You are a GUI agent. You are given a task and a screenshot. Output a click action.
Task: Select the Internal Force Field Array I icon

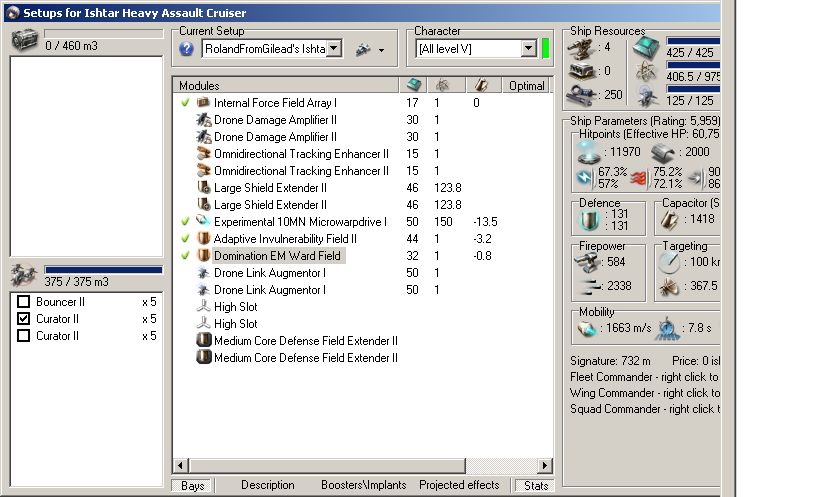click(203, 103)
